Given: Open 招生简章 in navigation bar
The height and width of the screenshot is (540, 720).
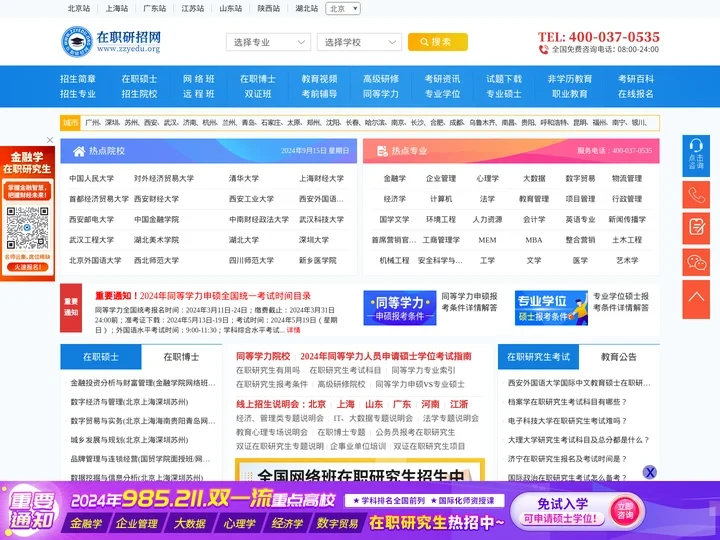Looking at the screenshot, I should tap(78, 79).
